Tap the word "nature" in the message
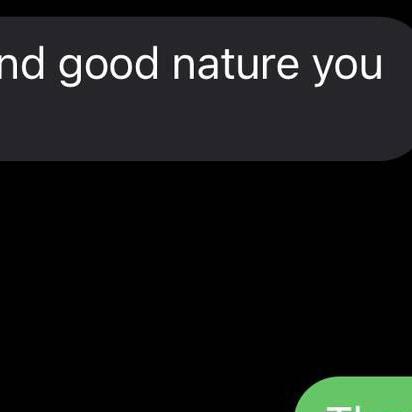Screen dimensions: 412x412 point(235,64)
